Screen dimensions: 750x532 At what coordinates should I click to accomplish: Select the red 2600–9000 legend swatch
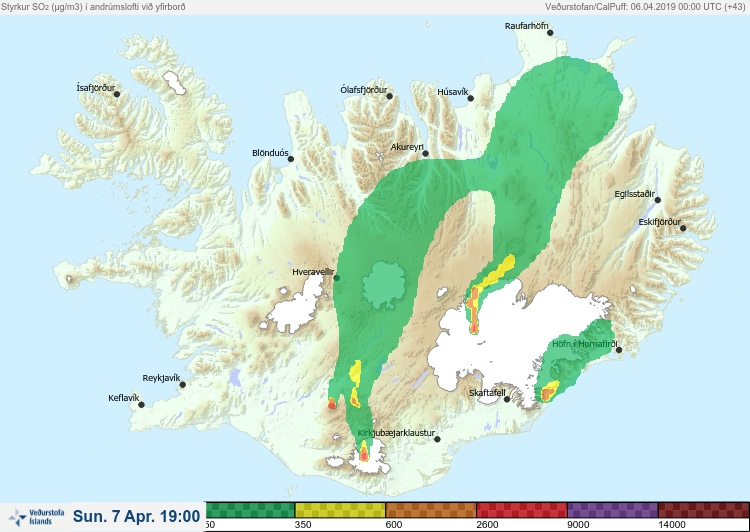coord(522,510)
